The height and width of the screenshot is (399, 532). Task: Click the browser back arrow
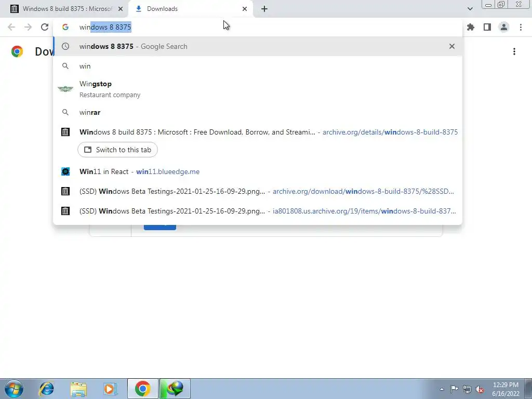pos(11,27)
